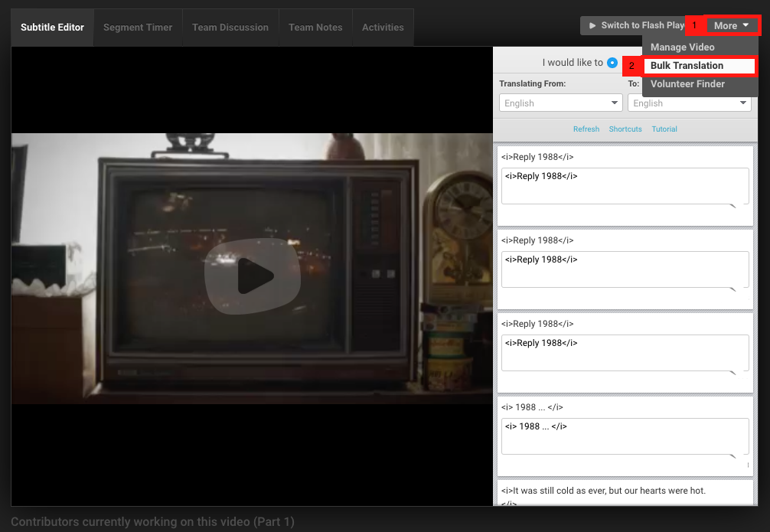Image resolution: width=770 pixels, height=532 pixels.
Task: Open the Activities tab
Action: pos(383,28)
